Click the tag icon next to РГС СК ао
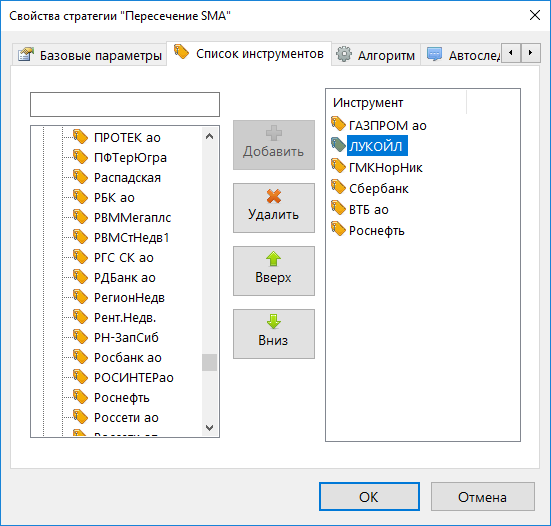This screenshot has width=551, height=526. tap(80, 257)
